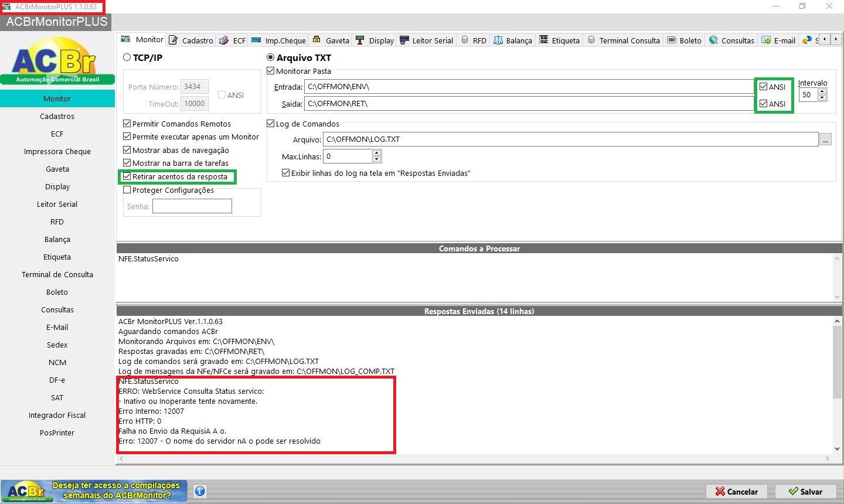Browse for log file with ellipsis button
The width and height of the screenshot is (844, 504).
(825, 139)
